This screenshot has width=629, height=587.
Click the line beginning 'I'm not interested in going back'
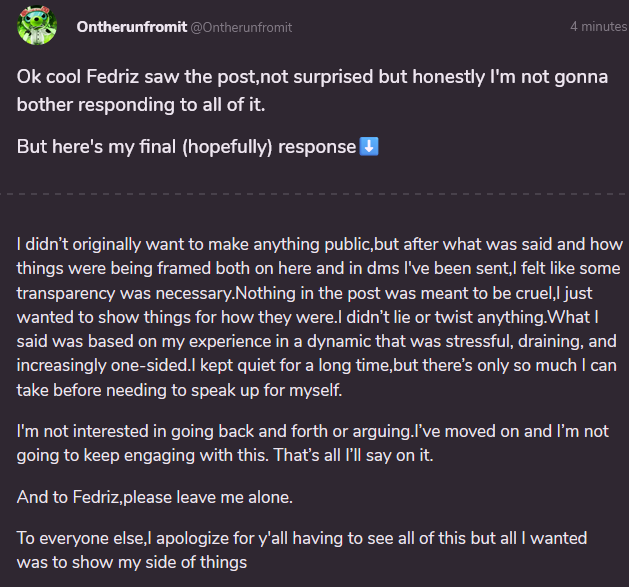(x=312, y=431)
